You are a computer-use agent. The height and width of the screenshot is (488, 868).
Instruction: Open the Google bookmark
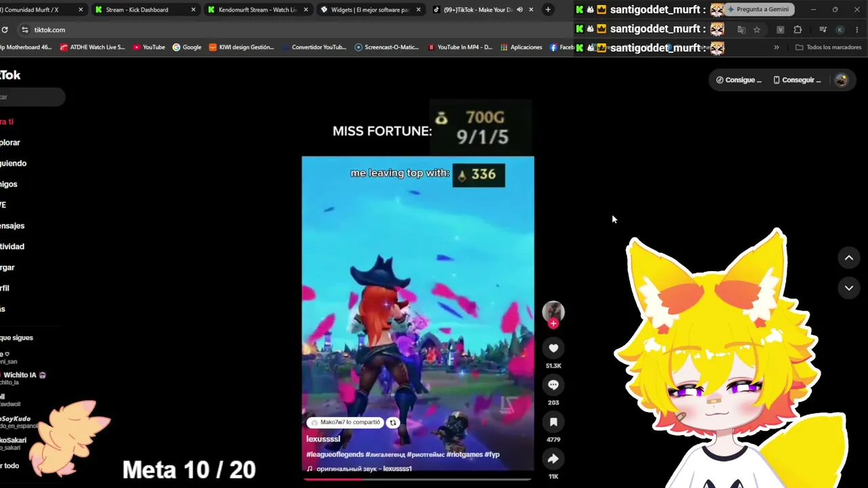[187, 47]
